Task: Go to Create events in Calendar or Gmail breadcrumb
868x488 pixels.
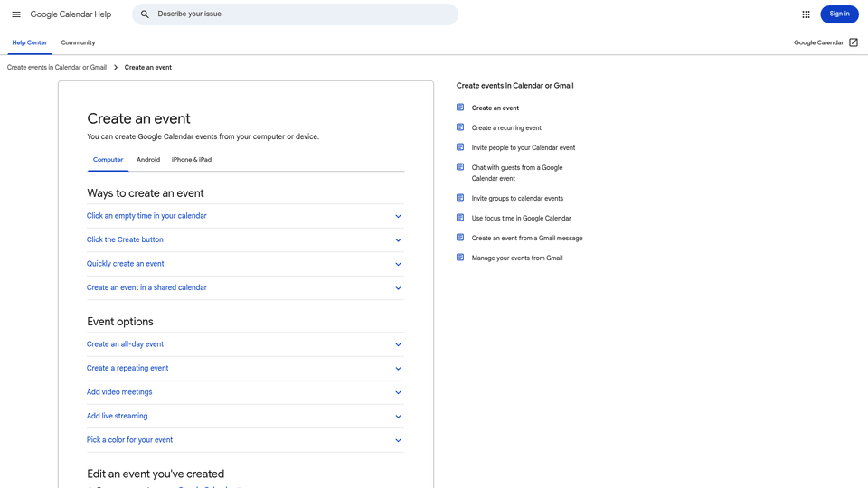Action: click(x=56, y=68)
